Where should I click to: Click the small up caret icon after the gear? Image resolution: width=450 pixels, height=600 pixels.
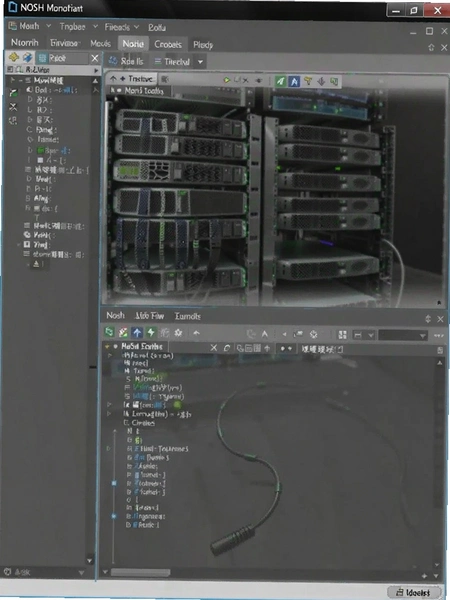(196, 333)
